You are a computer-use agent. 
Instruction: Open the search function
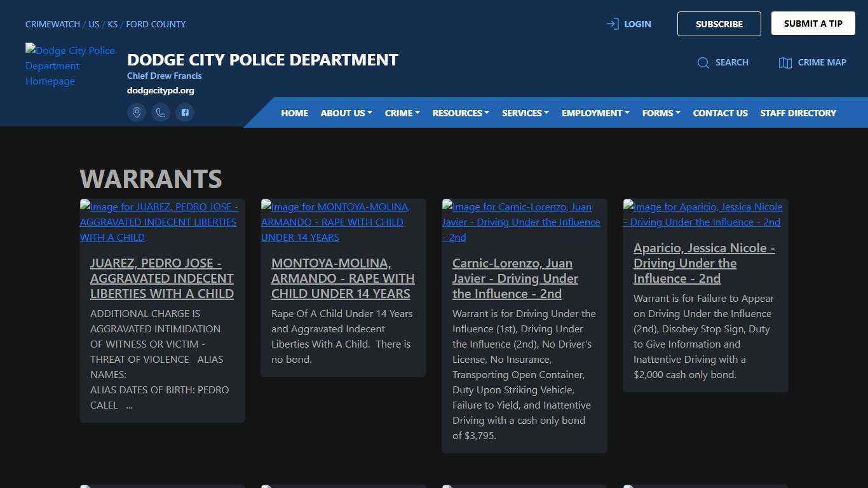click(x=723, y=62)
